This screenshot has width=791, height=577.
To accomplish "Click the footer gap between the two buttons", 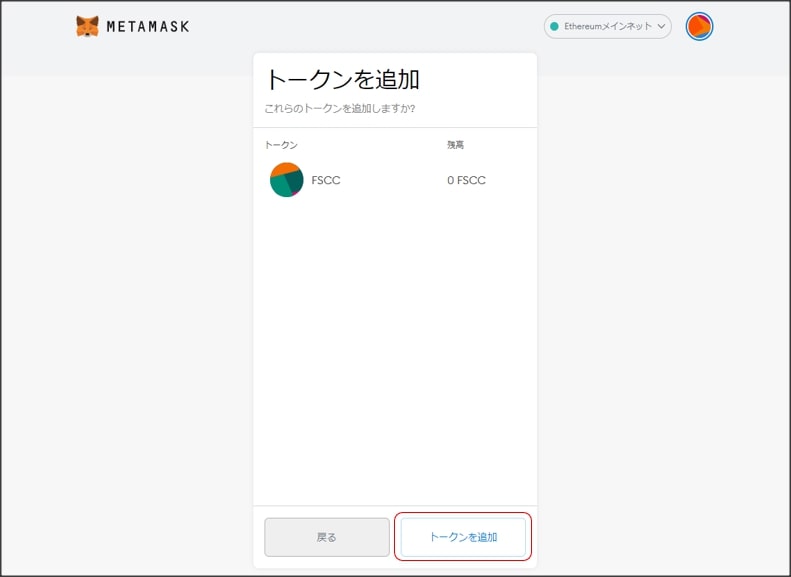I will point(395,537).
